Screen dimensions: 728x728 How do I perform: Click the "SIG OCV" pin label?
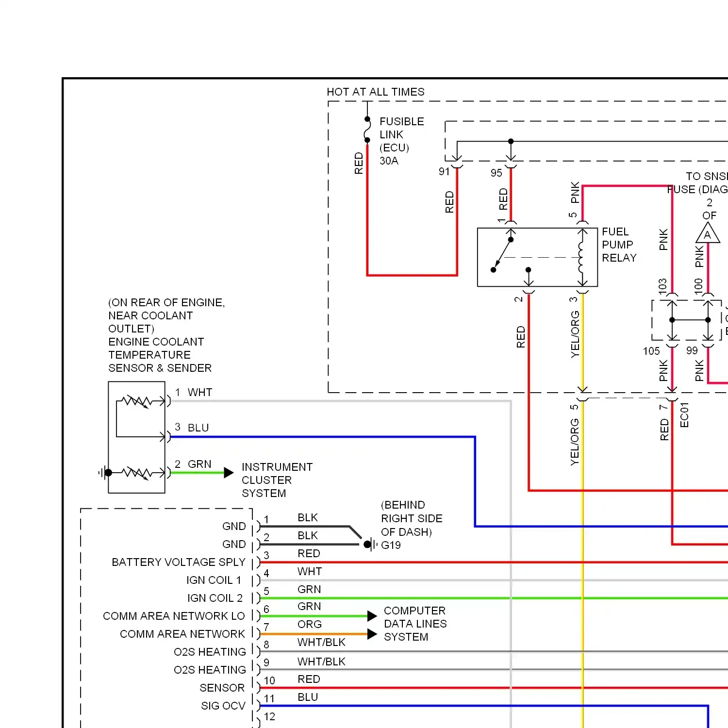point(223,706)
